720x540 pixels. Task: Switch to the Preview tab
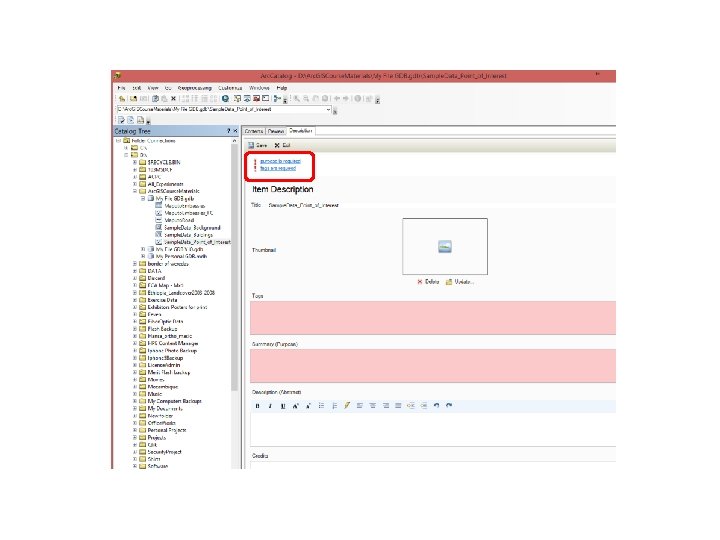pyautogui.click(x=276, y=131)
